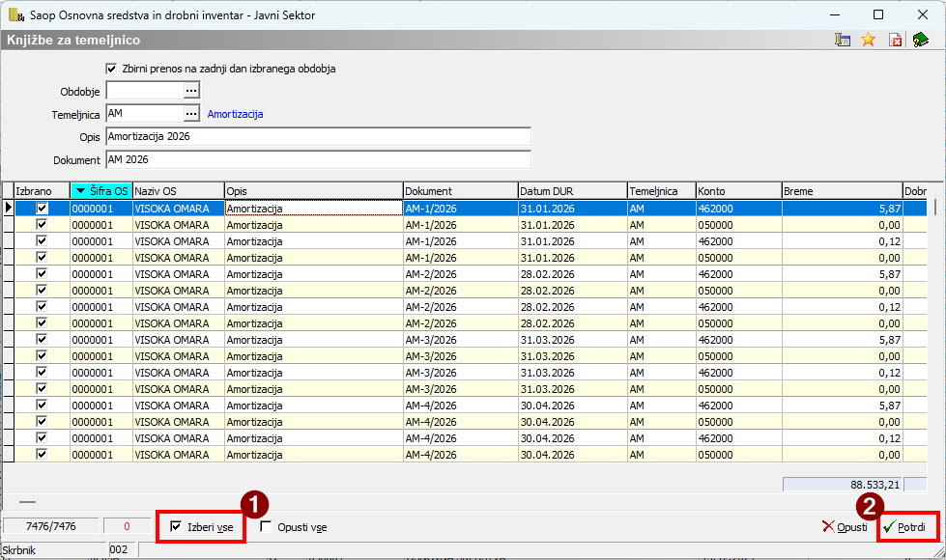946x560 pixels.
Task: Click the document with red X icon
Action: point(895,41)
